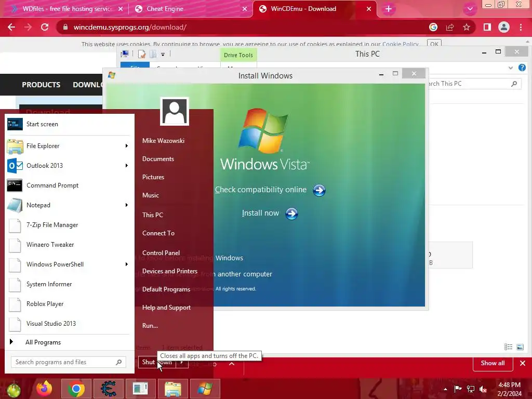Reload the Chrome page

(x=45, y=27)
